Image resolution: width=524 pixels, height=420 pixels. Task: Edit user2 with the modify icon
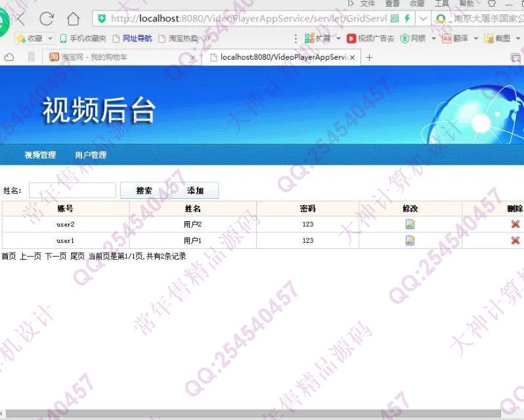[x=410, y=224]
